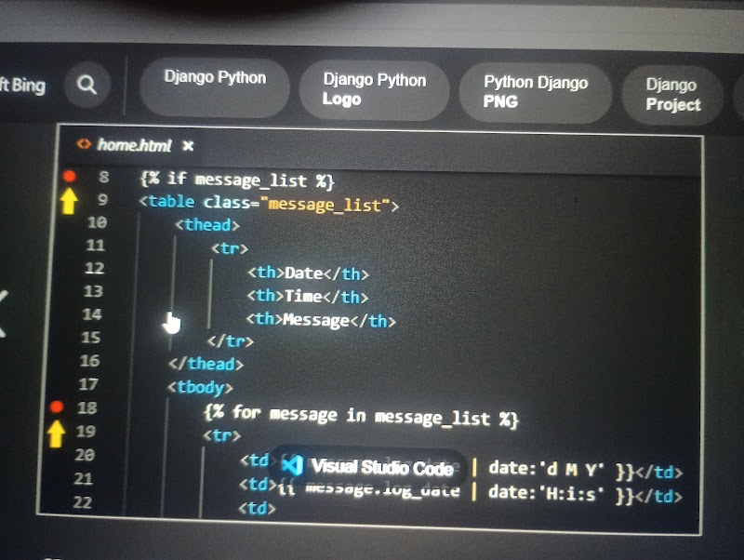Toggle the red breakpoint on line 8
Image resolution: width=744 pixels, height=560 pixels.
click(69, 176)
